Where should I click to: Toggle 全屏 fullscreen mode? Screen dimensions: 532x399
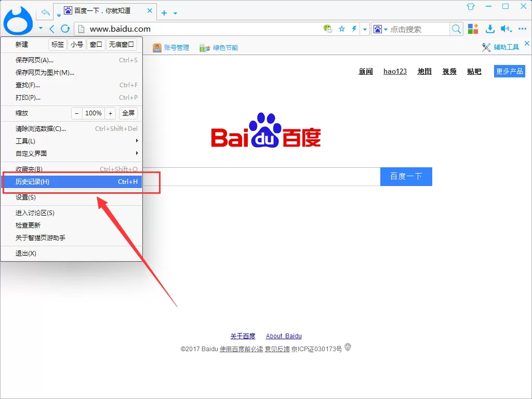click(x=128, y=113)
